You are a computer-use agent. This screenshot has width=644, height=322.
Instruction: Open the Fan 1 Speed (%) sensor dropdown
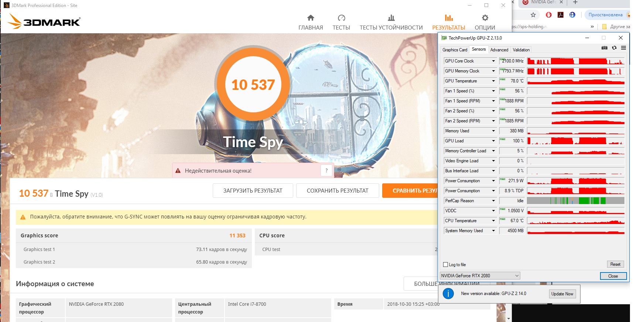coord(493,91)
